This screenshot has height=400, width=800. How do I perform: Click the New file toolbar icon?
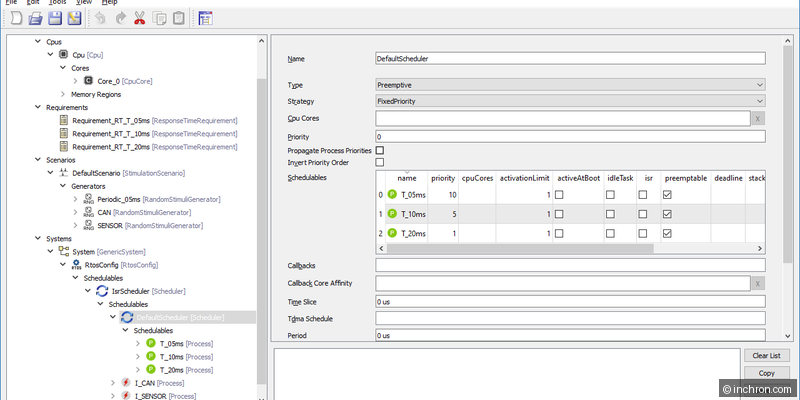tap(15, 19)
